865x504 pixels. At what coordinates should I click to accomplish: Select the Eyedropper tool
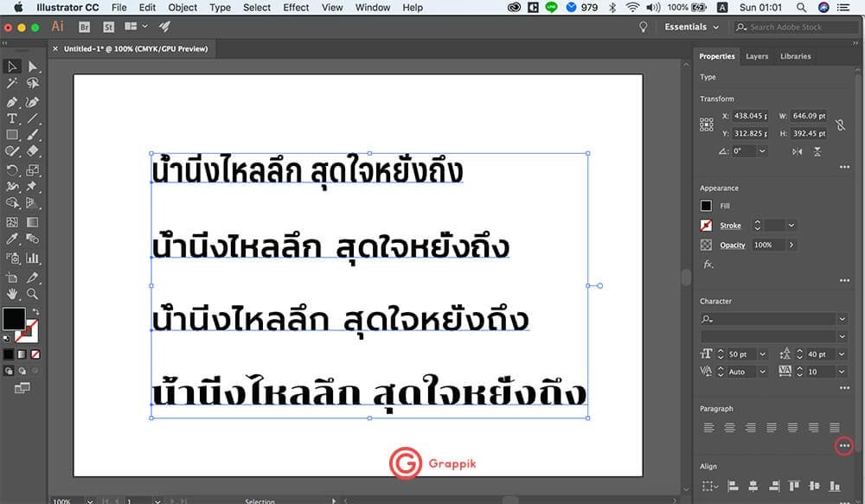click(x=12, y=239)
